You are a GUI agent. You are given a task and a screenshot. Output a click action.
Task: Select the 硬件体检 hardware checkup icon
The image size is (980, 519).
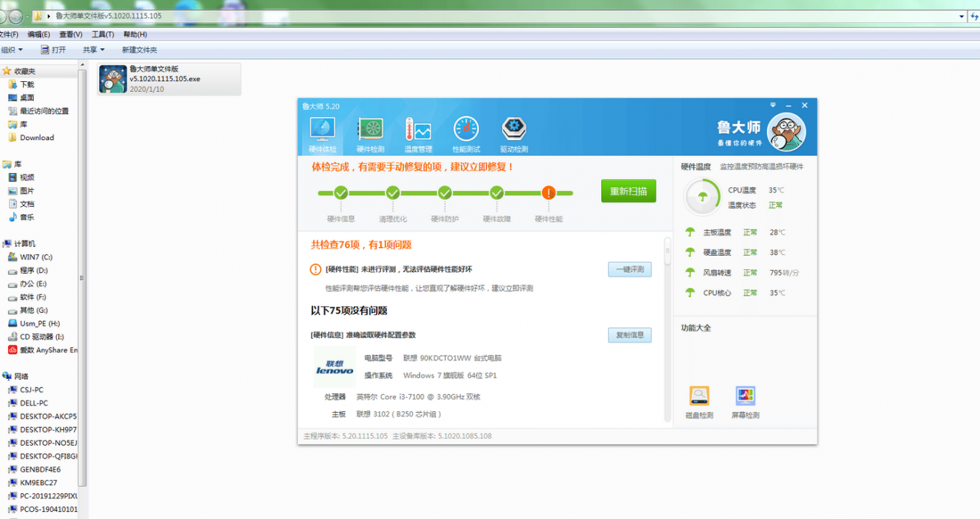322,134
